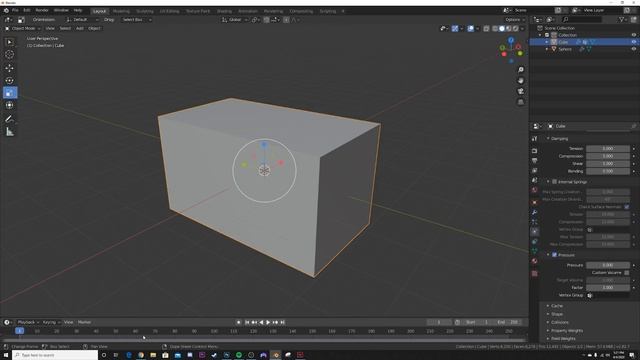This screenshot has width=640, height=360.
Task: Hide the Cube in outliner
Action: tap(633, 42)
